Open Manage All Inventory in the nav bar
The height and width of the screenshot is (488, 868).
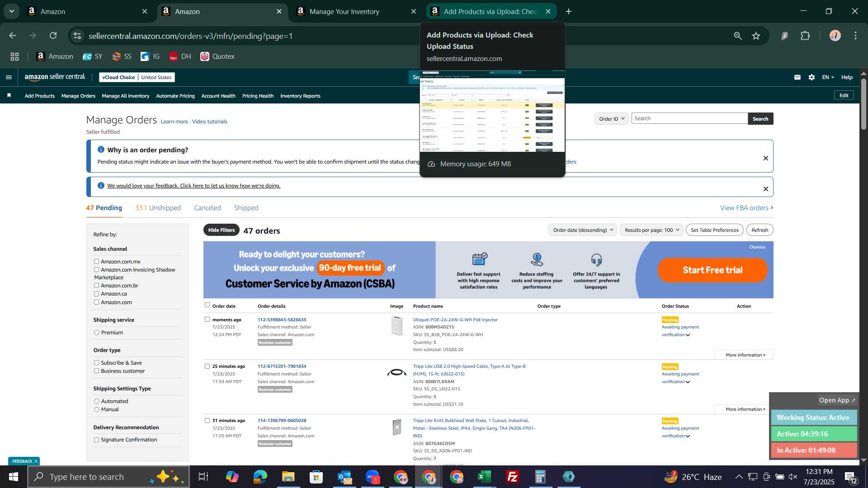(126, 96)
